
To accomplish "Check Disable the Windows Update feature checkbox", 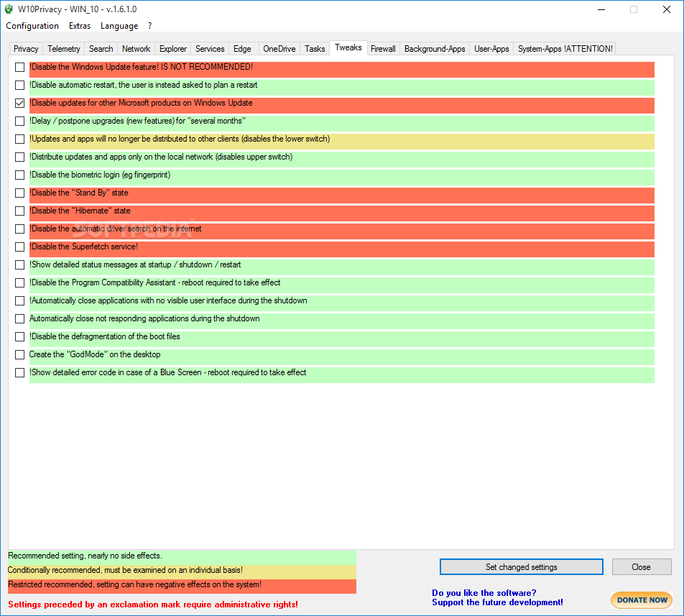I will click(19, 67).
